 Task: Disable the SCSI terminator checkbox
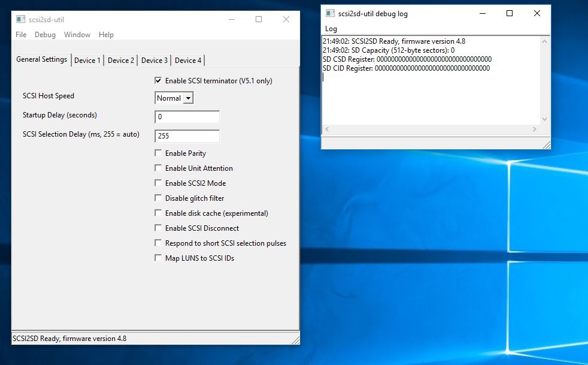pos(158,80)
